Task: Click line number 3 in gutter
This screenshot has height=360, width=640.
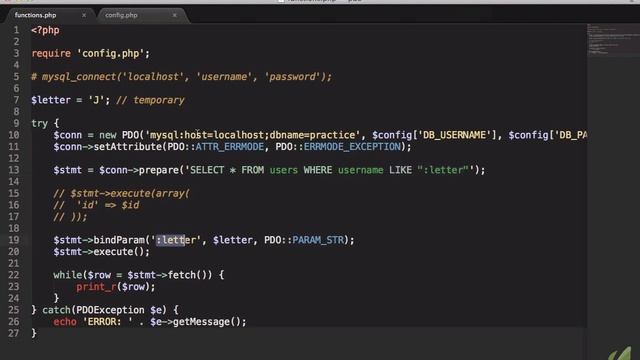Action: point(16,53)
